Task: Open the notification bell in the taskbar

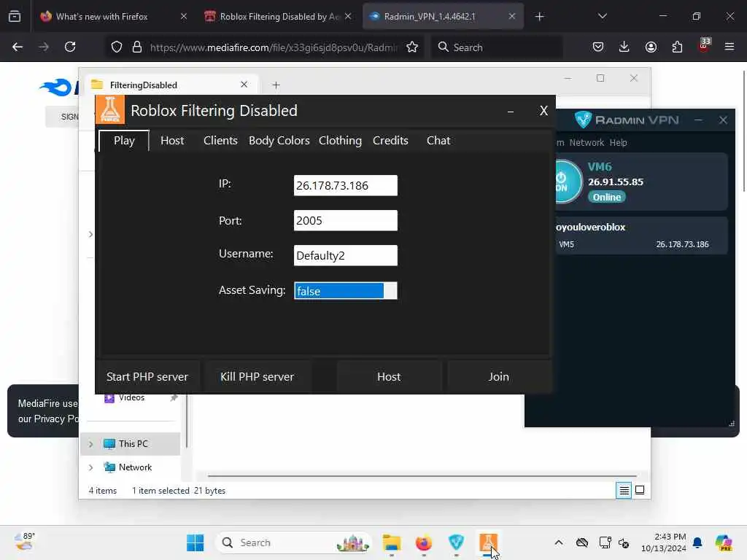Action: point(697,542)
